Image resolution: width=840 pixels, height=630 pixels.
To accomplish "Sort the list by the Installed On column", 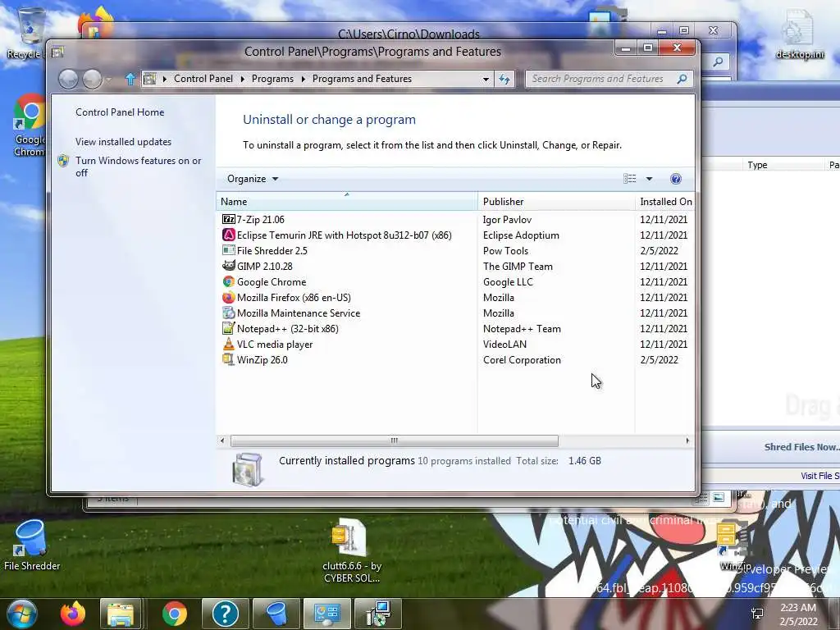I will click(664, 202).
